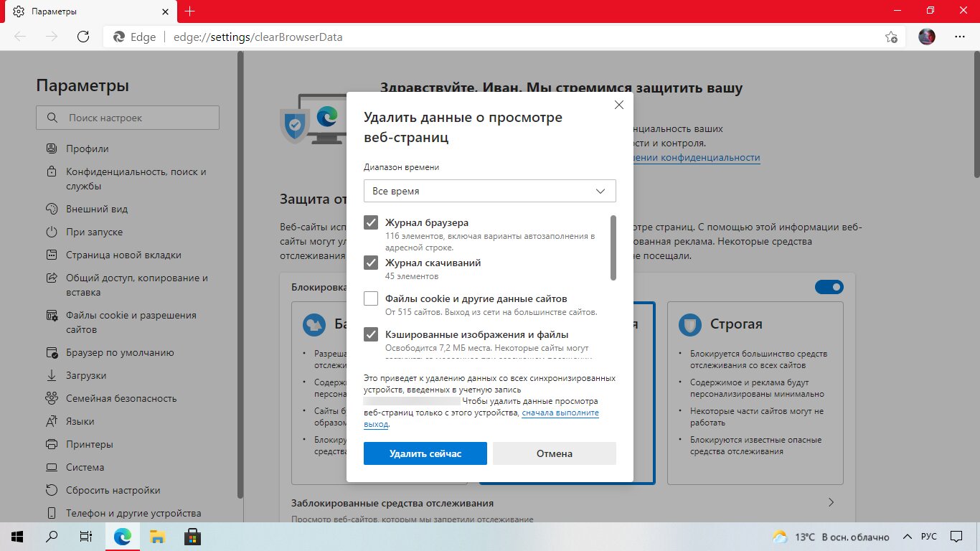Click the dialog options scrollbar
This screenshot has width=980, height=551.
click(613, 248)
